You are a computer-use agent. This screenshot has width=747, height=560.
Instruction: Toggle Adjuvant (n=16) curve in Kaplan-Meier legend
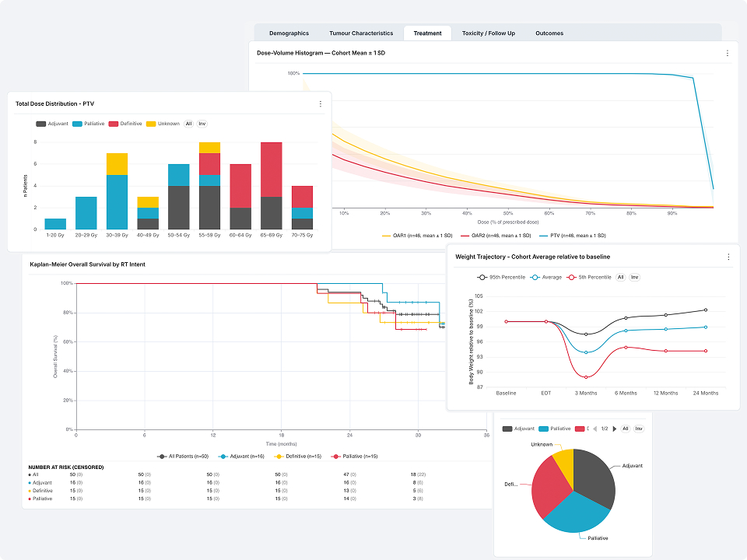coord(241,457)
